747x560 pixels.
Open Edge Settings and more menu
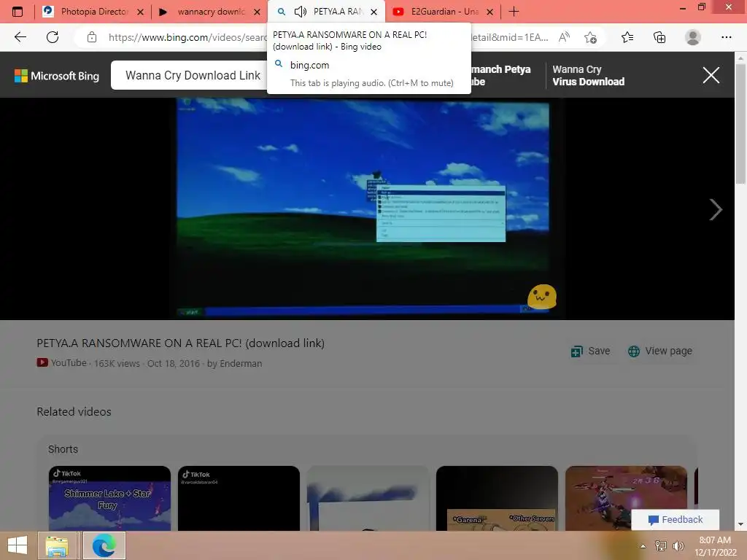coord(726,37)
